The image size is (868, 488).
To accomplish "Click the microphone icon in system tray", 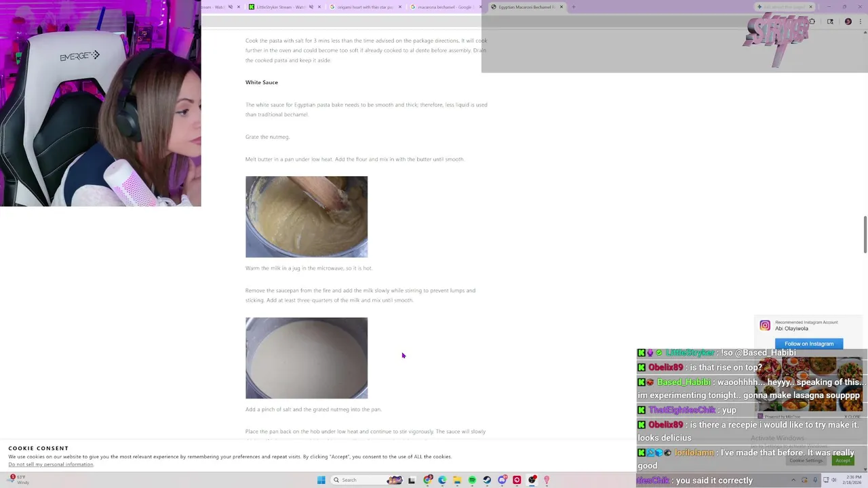I will click(x=815, y=480).
